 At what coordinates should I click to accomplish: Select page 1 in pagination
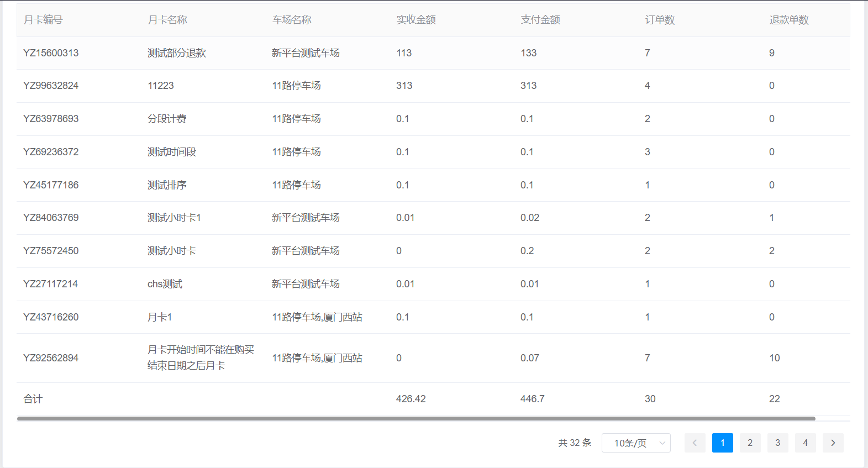(x=722, y=443)
